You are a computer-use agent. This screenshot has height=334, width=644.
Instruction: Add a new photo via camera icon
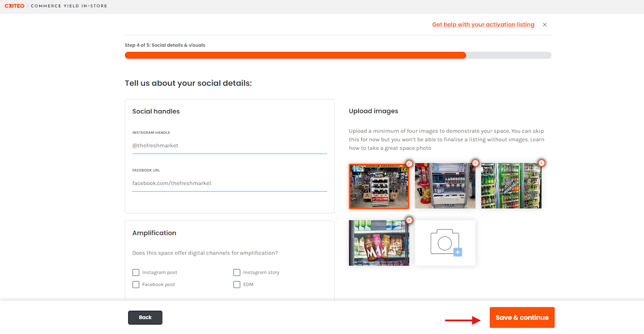(445, 243)
